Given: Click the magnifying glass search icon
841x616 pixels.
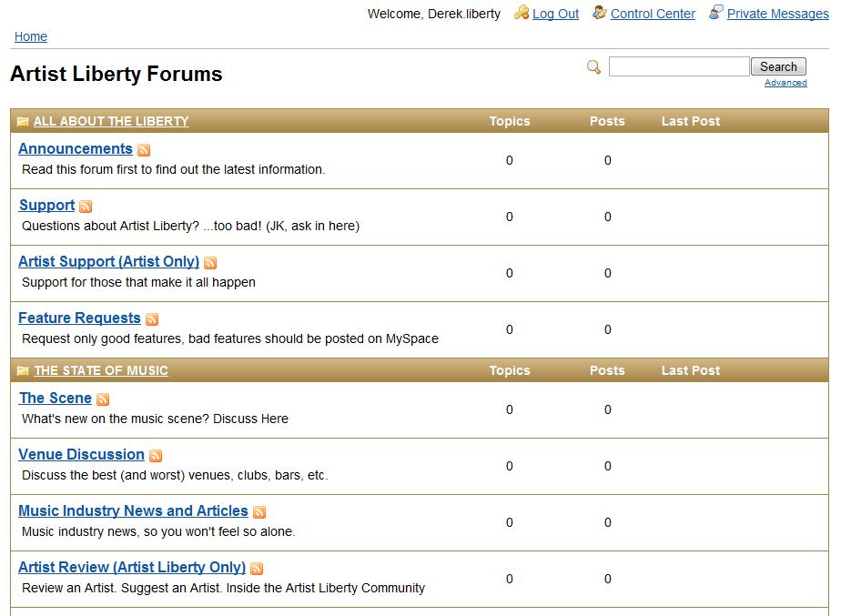Looking at the screenshot, I should [593, 67].
